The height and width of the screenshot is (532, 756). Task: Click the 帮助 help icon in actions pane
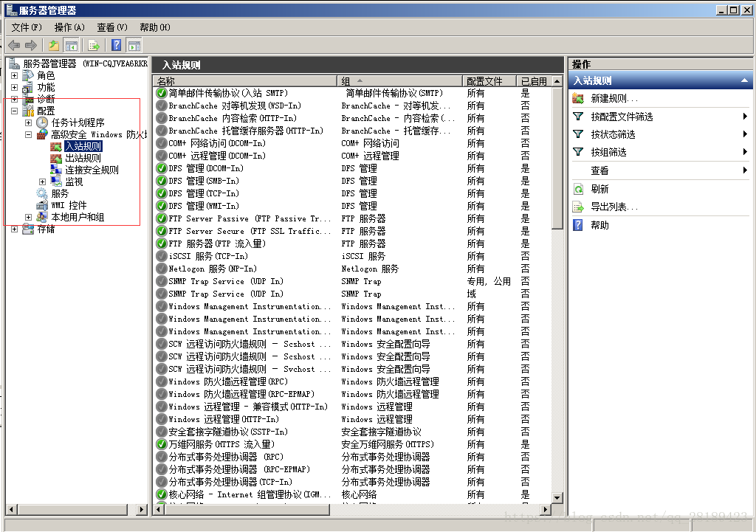[578, 225]
